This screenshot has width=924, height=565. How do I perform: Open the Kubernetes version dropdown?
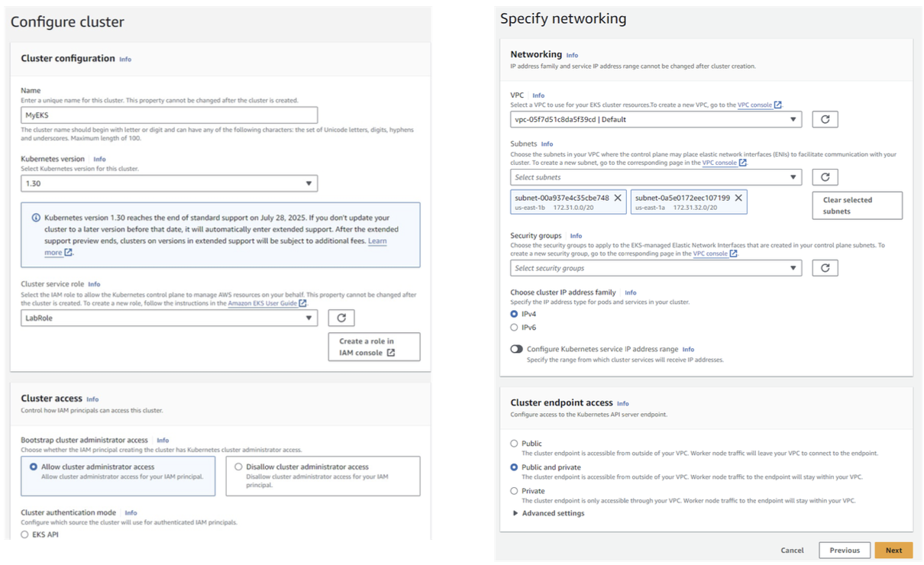pos(169,183)
